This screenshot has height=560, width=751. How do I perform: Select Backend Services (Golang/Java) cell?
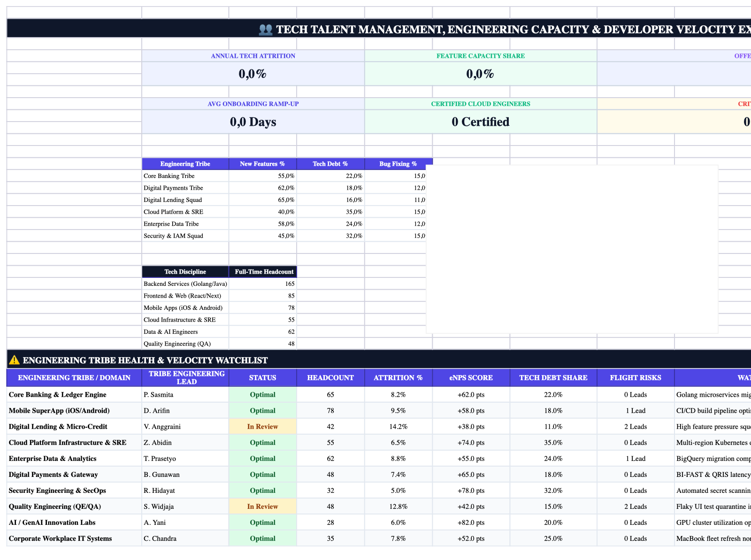click(185, 284)
